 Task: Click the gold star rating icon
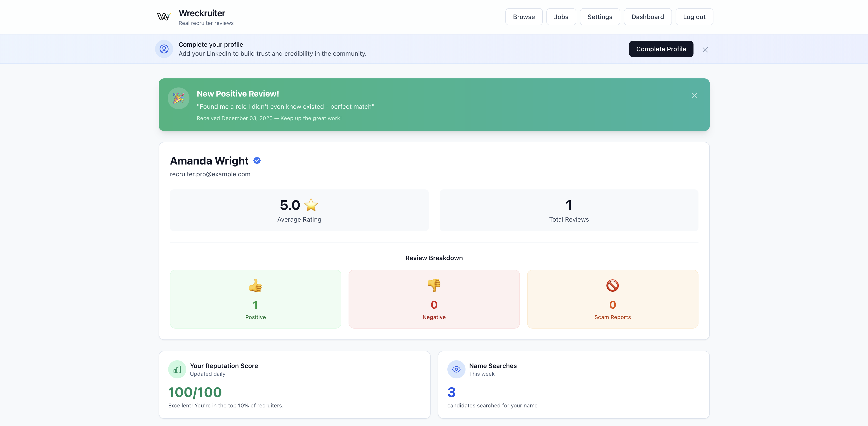tap(311, 205)
